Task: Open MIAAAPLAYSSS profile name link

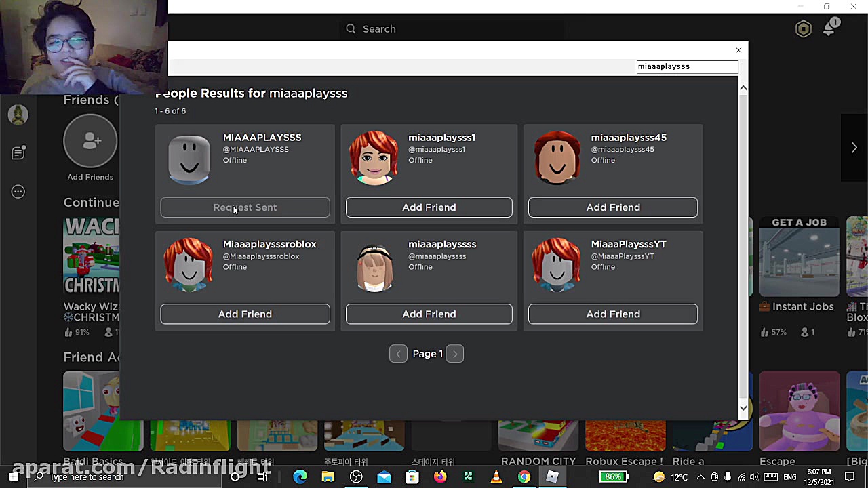Action: [262, 138]
